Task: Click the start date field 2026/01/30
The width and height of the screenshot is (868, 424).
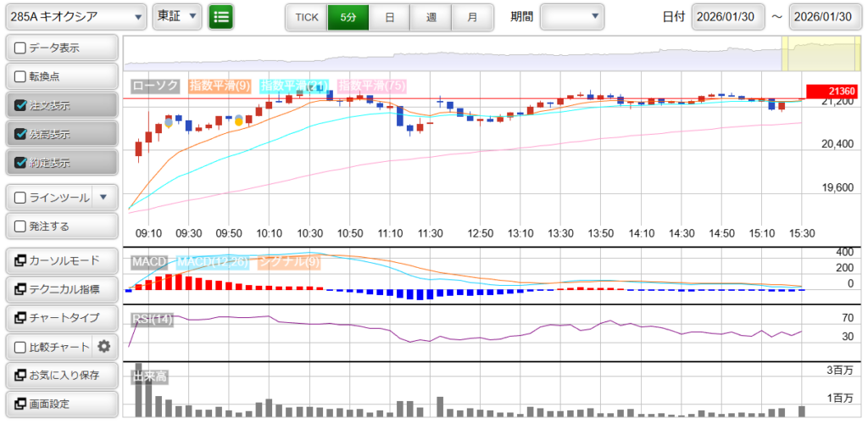Action: 727,16
